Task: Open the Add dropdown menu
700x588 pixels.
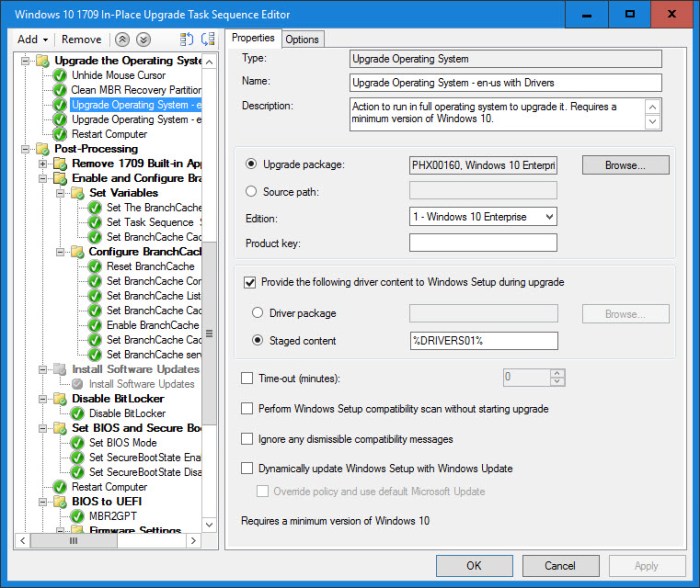Action: click(x=33, y=39)
